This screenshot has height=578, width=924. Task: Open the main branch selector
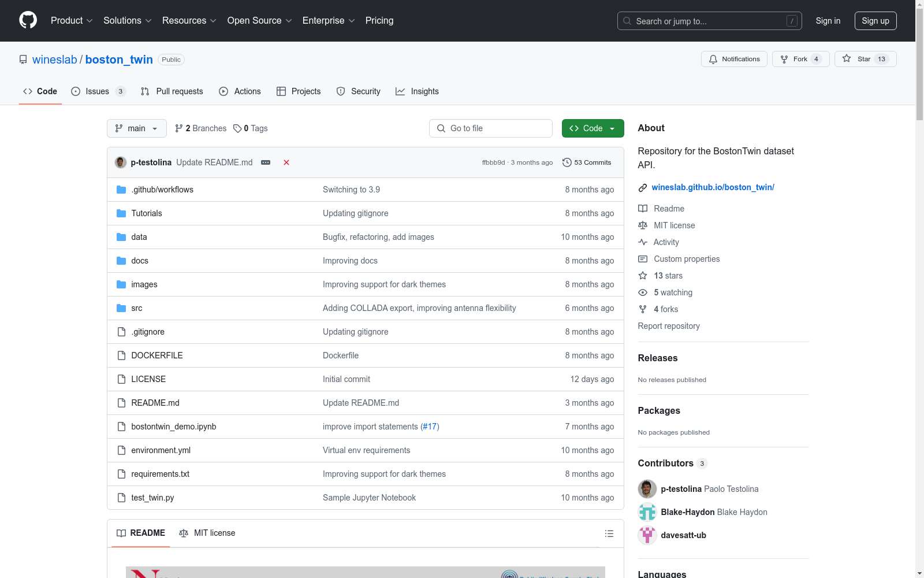point(137,128)
